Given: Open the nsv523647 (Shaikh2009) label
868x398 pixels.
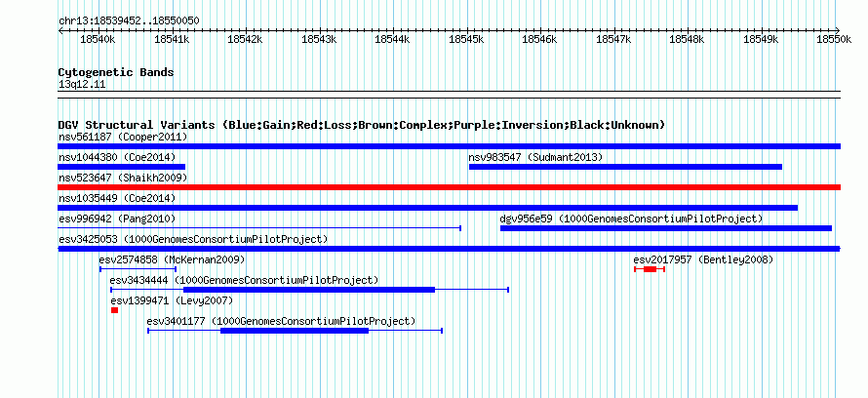Looking at the screenshot, I should [x=123, y=178].
